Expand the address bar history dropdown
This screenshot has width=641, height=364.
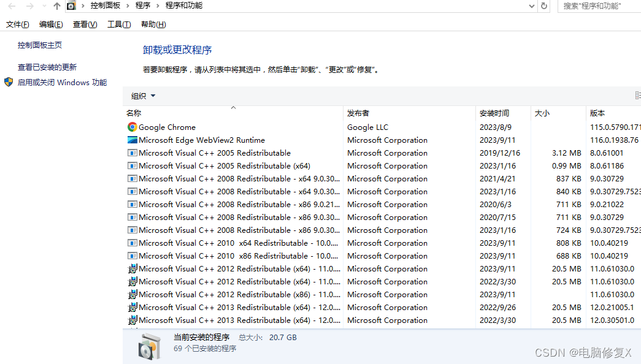[531, 6]
